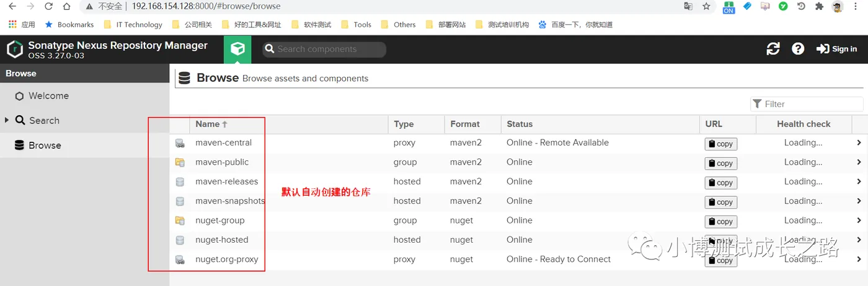Open the Tools bookmark folder
This screenshot has width=868, height=286.
coord(356,25)
